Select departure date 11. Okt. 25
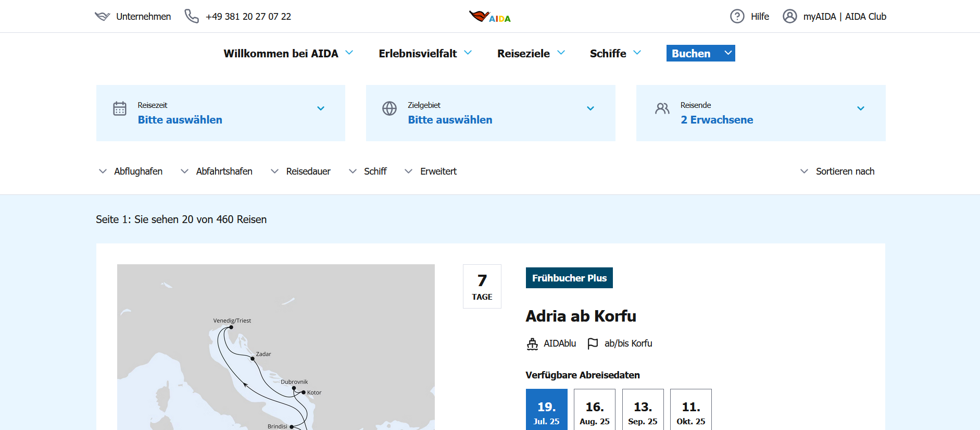This screenshot has height=430, width=980. [x=691, y=410]
